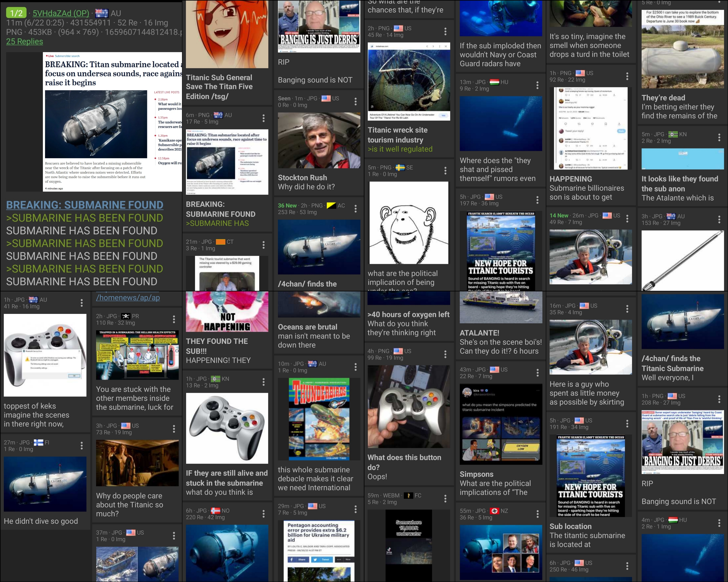This screenshot has height=582, width=728.
Task: Open overflow menu for 21m JPG CT card
Action: pyautogui.click(x=263, y=245)
